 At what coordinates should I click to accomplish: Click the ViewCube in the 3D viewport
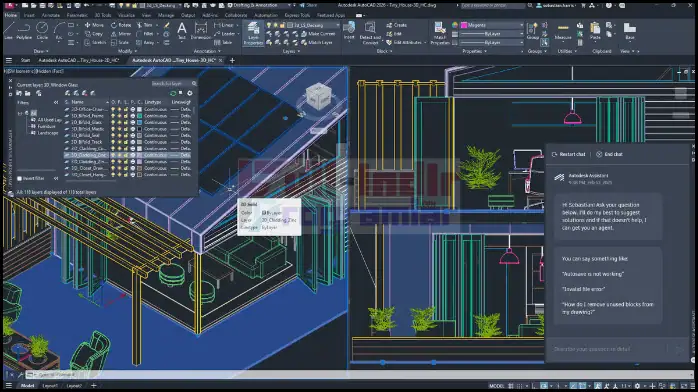(x=318, y=96)
